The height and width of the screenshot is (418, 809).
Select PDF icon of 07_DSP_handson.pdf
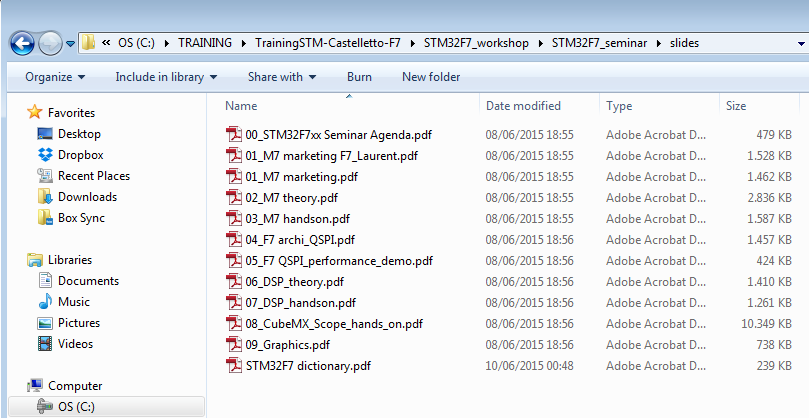point(234,302)
